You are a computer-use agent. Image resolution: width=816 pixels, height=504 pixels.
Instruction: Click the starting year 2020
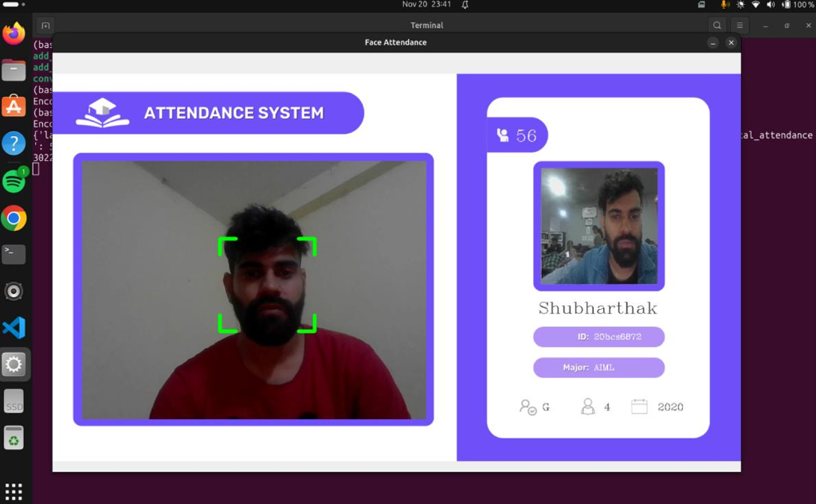(x=670, y=407)
